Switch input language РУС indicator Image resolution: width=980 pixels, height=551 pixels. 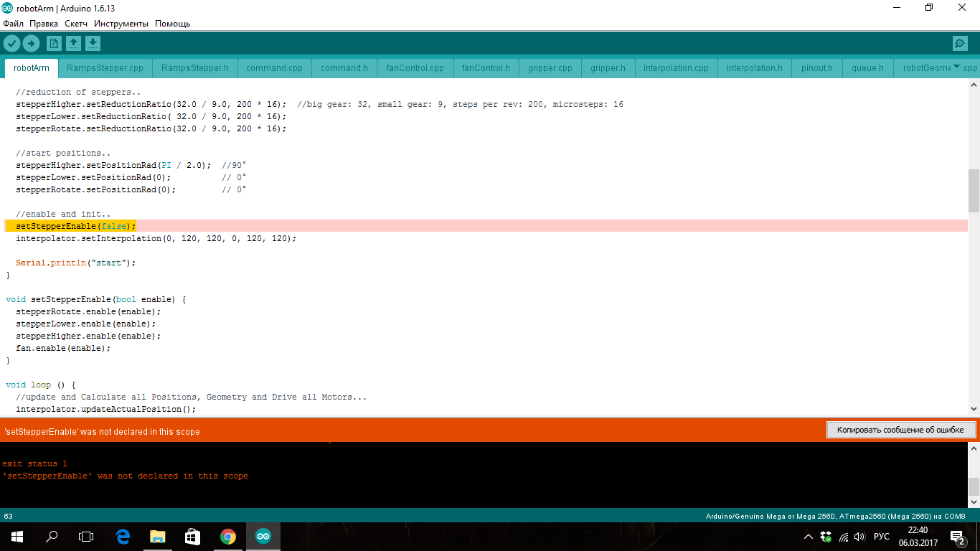[x=882, y=537]
